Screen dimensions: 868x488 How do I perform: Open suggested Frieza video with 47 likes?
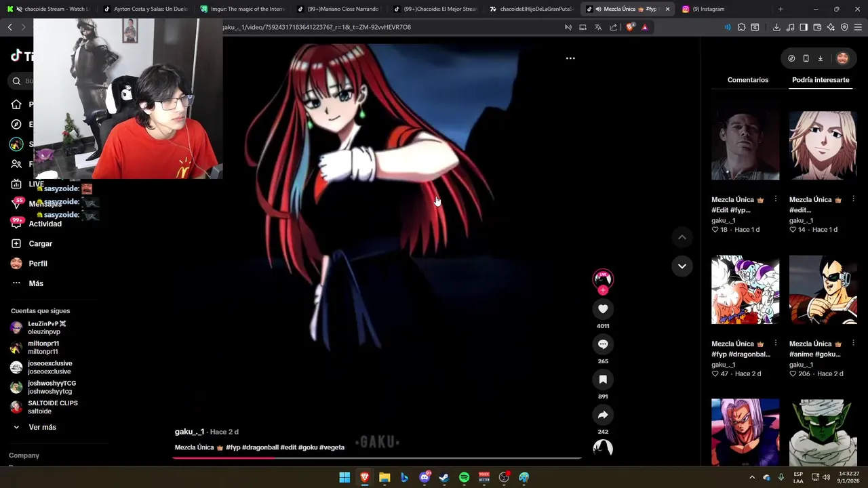(745, 289)
